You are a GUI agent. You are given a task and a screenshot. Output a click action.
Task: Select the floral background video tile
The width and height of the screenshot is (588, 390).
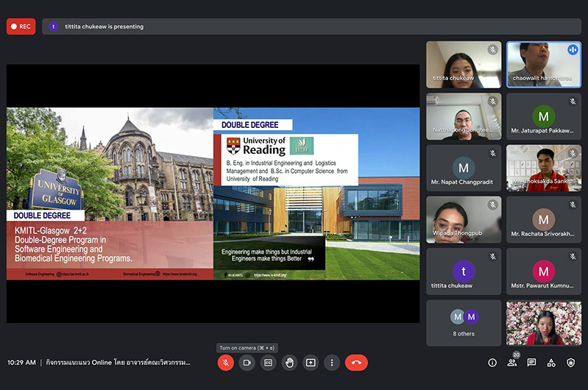pyautogui.click(x=544, y=323)
